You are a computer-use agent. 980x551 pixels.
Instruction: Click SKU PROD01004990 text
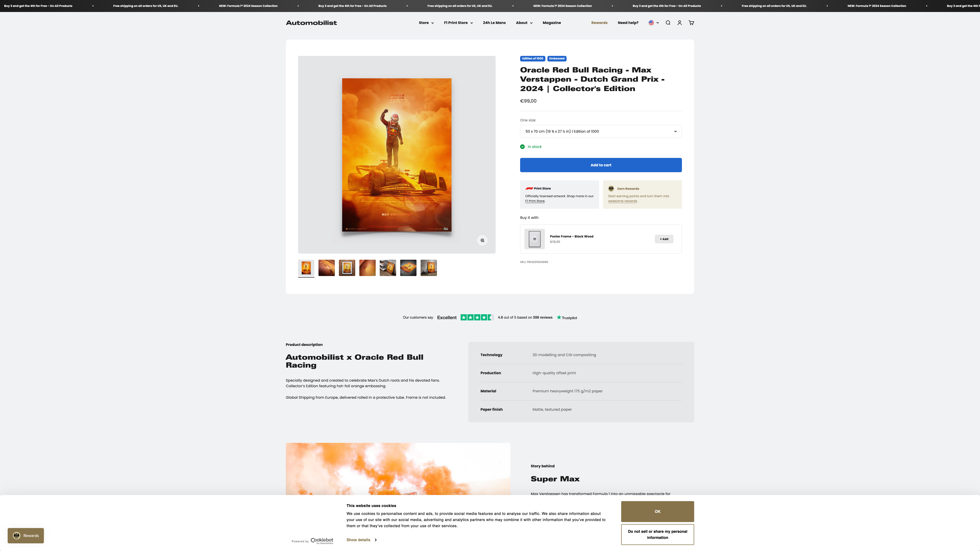[534, 262]
